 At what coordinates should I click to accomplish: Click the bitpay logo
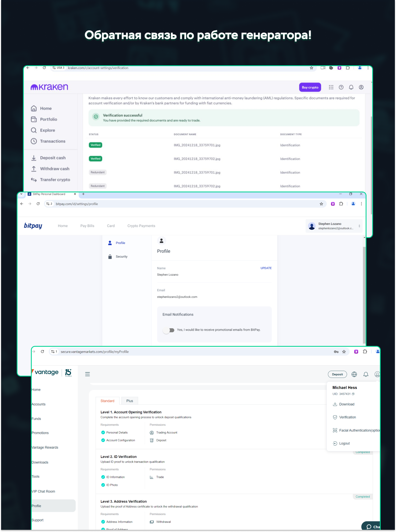coord(33,226)
